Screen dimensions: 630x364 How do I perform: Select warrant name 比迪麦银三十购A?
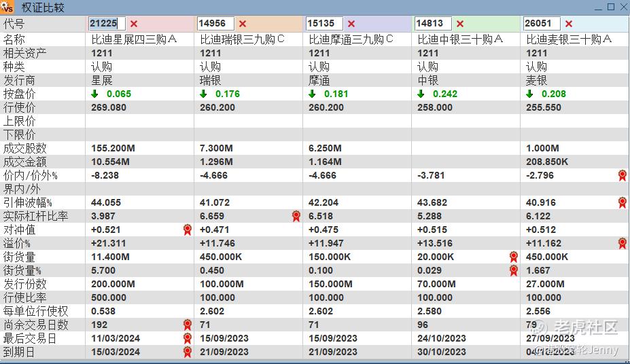[x=569, y=39]
